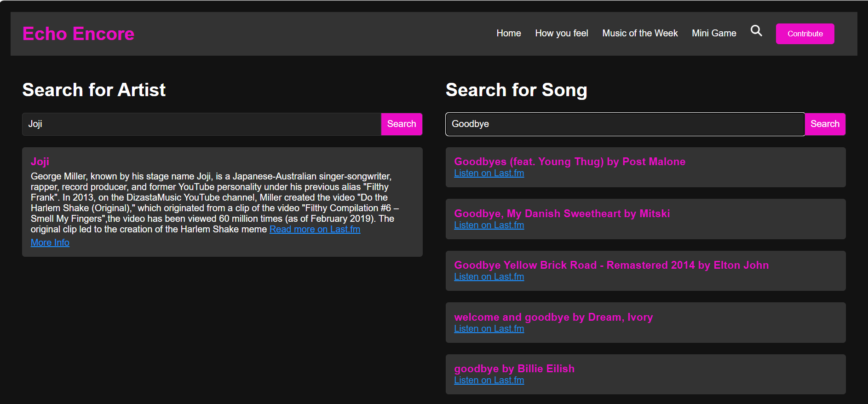Listen to Goodbye Yellow Brick Road on Last.fm
Image resolution: width=868 pixels, height=404 pixels.
point(489,277)
